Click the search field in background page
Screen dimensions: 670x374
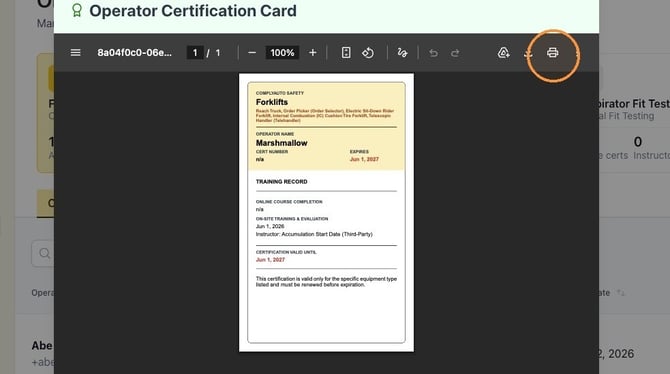(43, 254)
